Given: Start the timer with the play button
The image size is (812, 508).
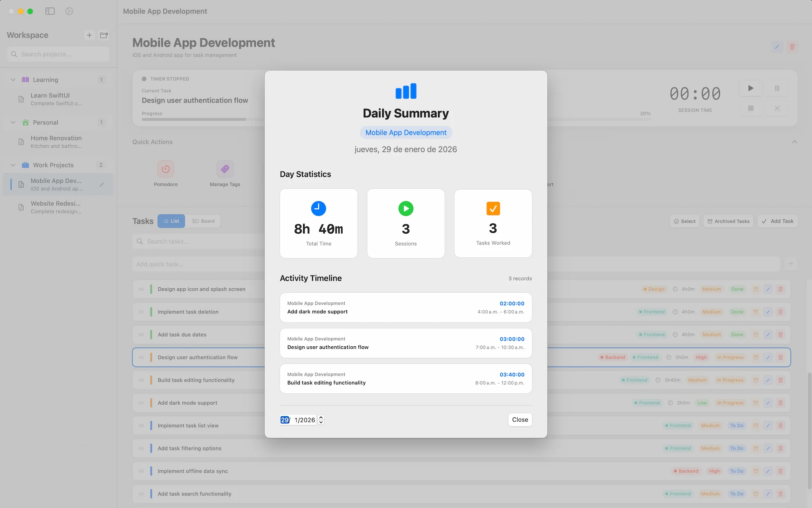Looking at the screenshot, I should 751,88.
